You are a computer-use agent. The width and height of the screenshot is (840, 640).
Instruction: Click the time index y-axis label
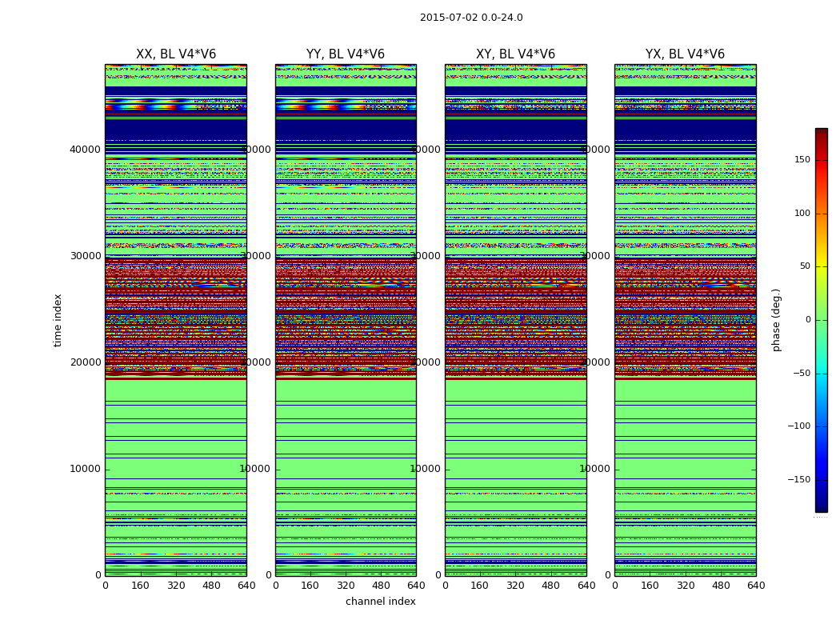[58, 320]
